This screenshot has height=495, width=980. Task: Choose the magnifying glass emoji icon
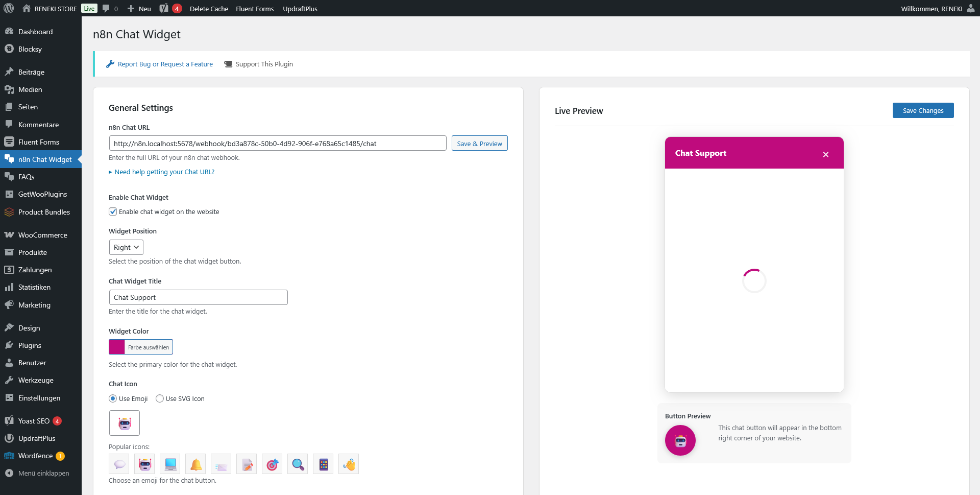tap(298, 464)
